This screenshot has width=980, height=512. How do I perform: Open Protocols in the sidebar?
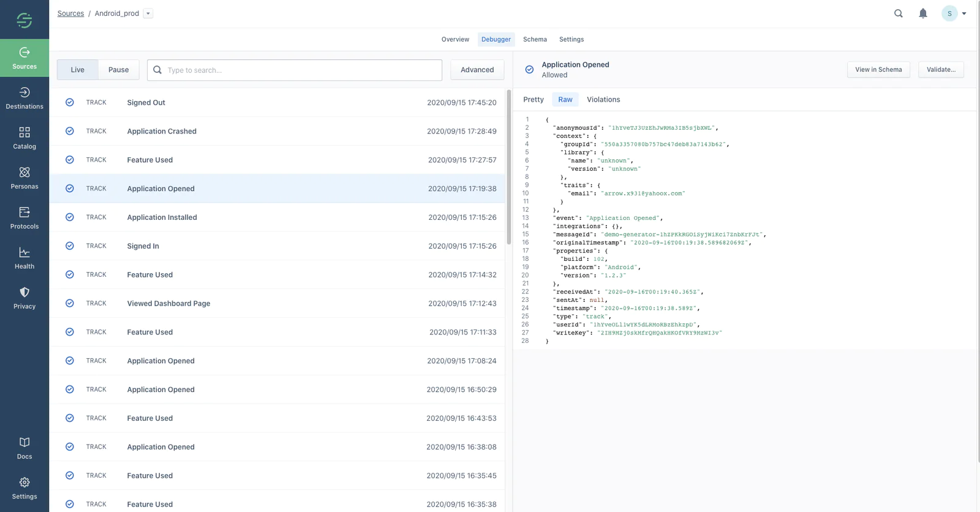pyautogui.click(x=24, y=218)
